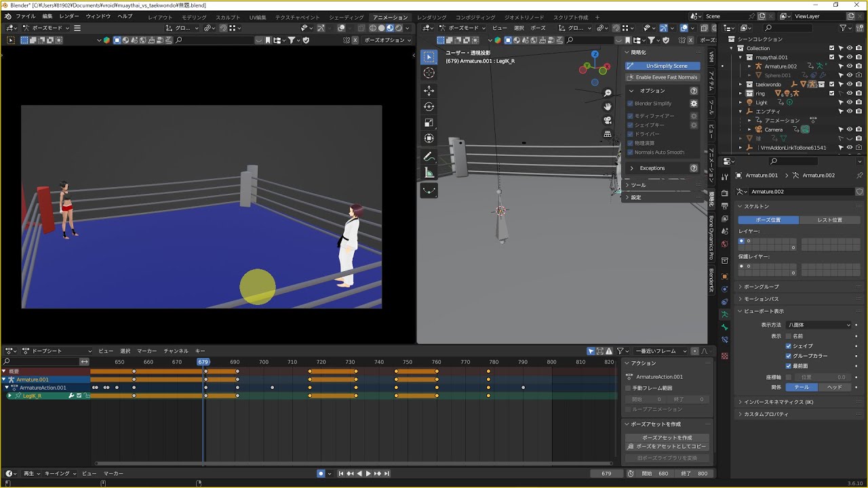Jump to the first frame playback icon
Viewport: 868px width, 488px height.
coord(341,473)
